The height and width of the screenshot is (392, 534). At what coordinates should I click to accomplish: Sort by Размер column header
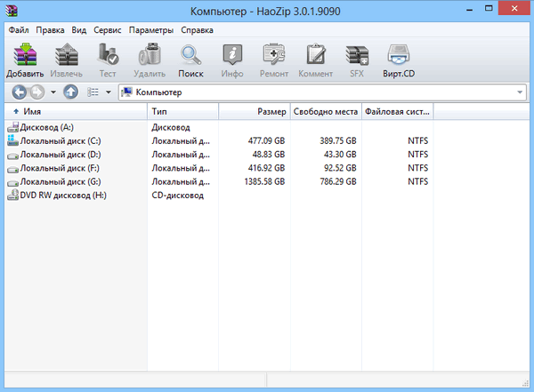[x=254, y=112]
